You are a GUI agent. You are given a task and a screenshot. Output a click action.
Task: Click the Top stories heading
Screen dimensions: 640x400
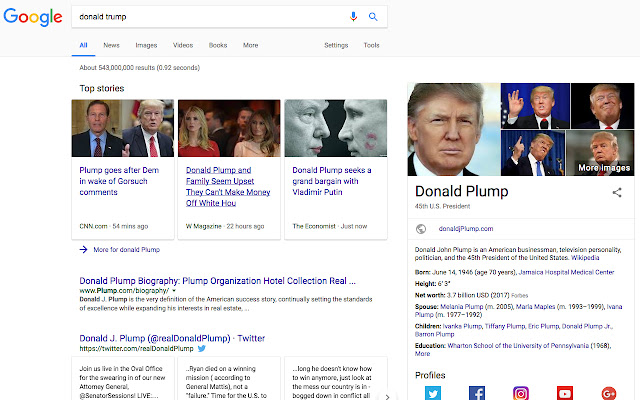[x=102, y=89]
